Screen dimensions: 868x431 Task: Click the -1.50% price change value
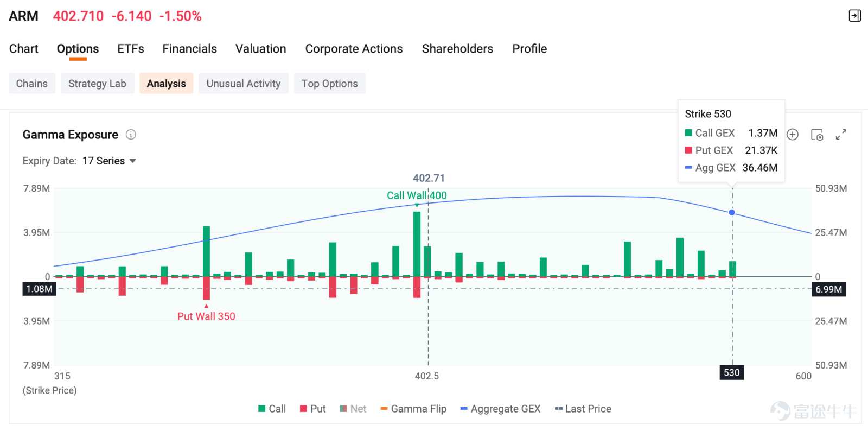[x=180, y=16]
